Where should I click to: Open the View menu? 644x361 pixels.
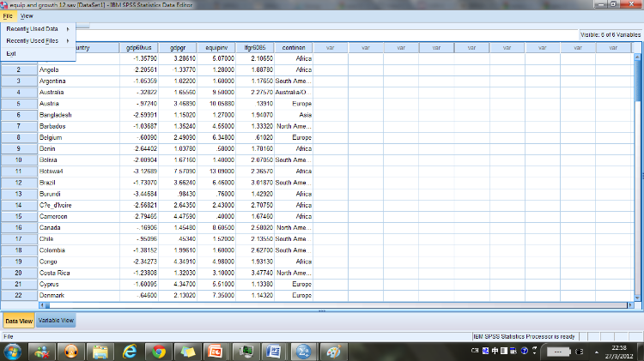click(x=27, y=16)
